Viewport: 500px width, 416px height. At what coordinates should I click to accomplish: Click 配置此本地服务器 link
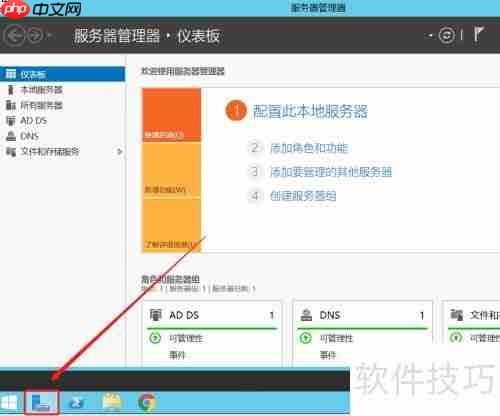tap(310, 111)
